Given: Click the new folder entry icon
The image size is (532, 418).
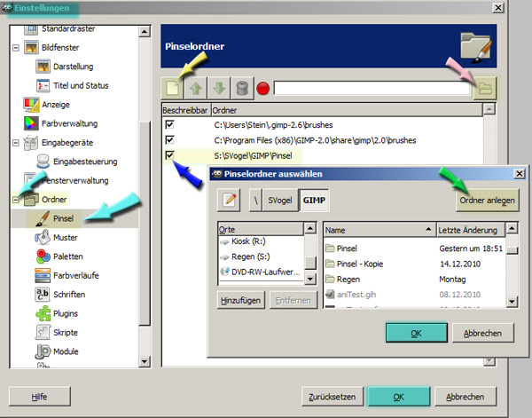Looking at the screenshot, I should 174,89.
